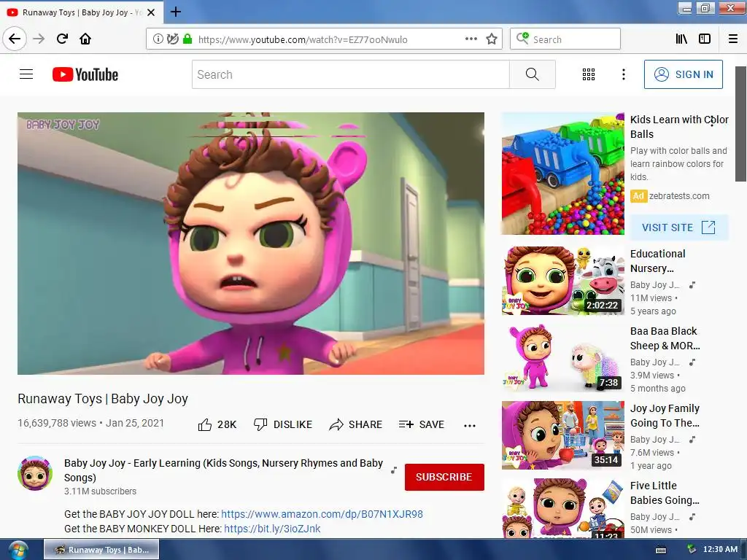Click the tracking protection shield icon
Image resolution: width=747 pixels, height=560 pixels.
[x=172, y=39]
